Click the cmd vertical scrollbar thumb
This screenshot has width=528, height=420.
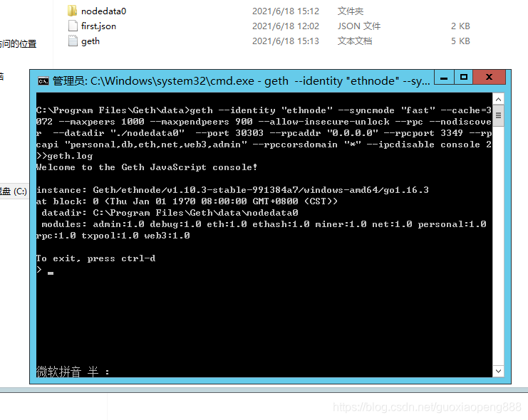(498, 115)
